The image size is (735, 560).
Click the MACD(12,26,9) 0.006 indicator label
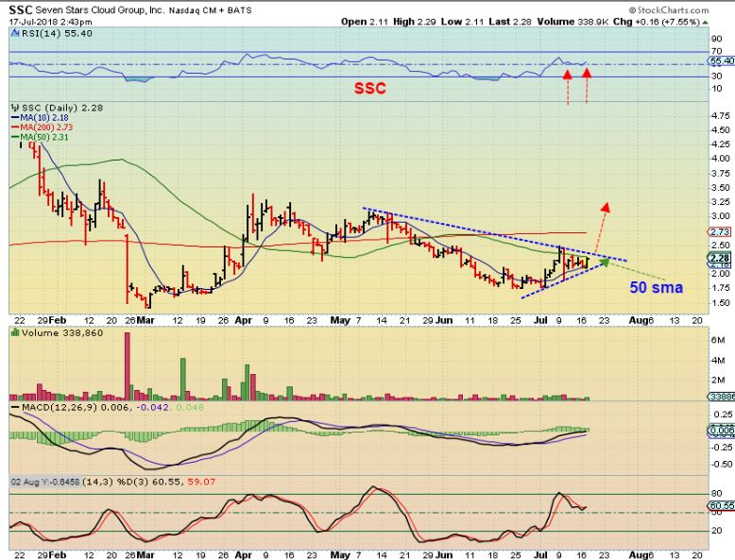[x=76, y=408]
